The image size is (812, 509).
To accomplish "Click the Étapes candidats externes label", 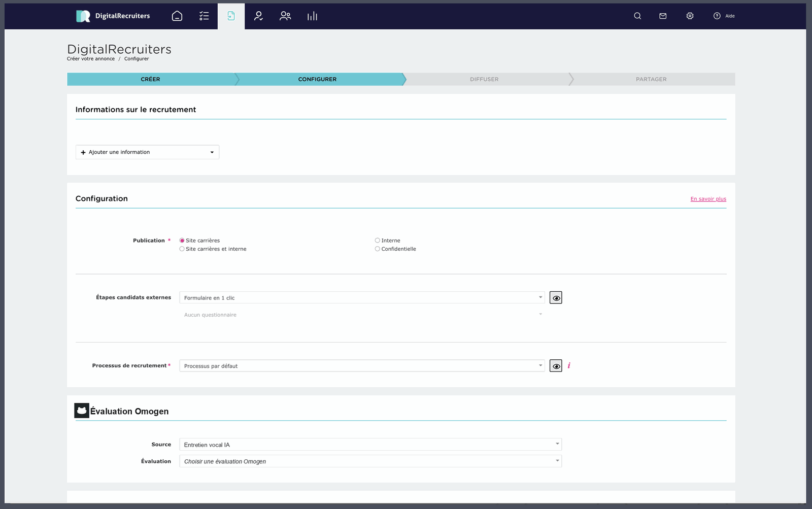I will pos(133,297).
